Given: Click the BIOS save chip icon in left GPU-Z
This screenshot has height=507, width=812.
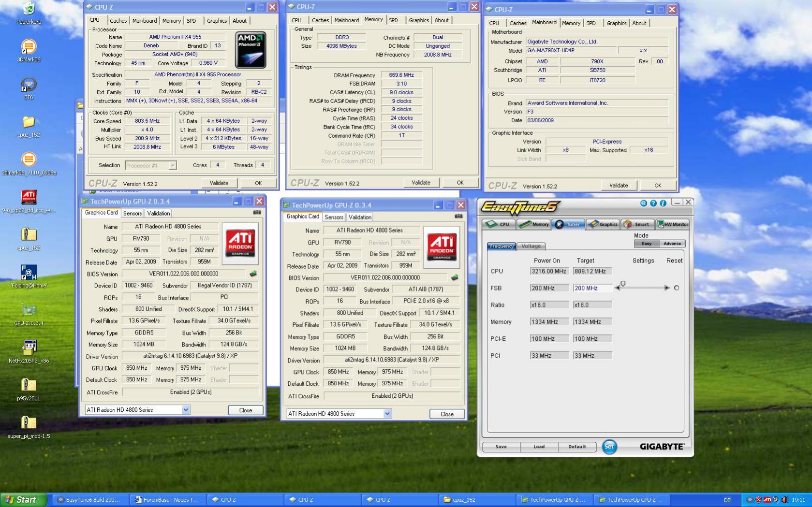Looking at the screenshot, I should (253, 274).
